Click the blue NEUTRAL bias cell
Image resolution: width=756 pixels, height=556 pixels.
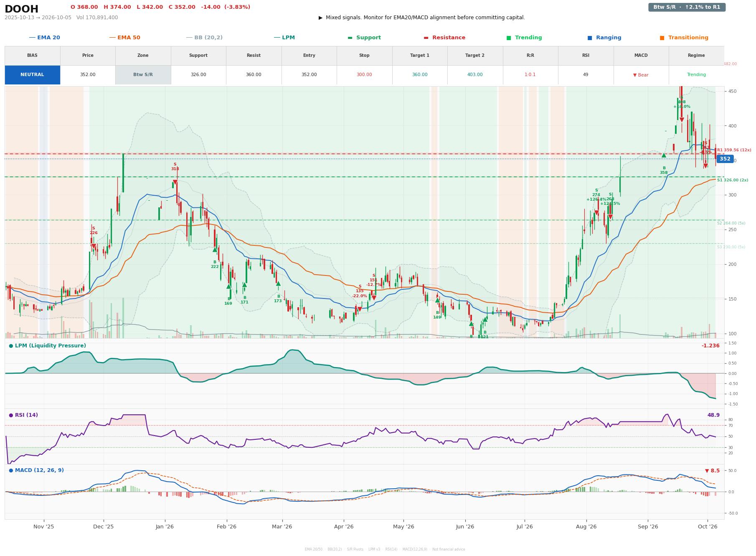[x=32, y=75]
